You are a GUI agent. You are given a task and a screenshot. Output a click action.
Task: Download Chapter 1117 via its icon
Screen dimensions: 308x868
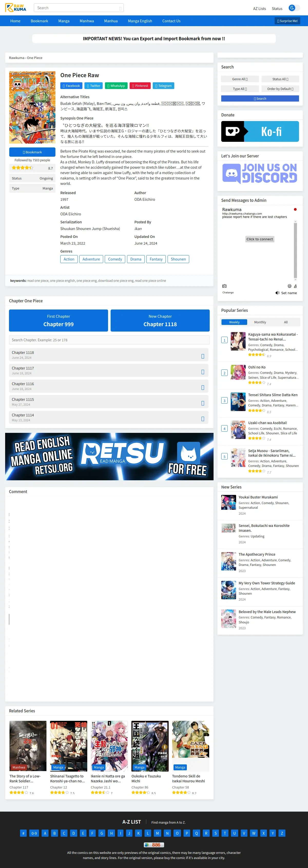coord(203,372)
